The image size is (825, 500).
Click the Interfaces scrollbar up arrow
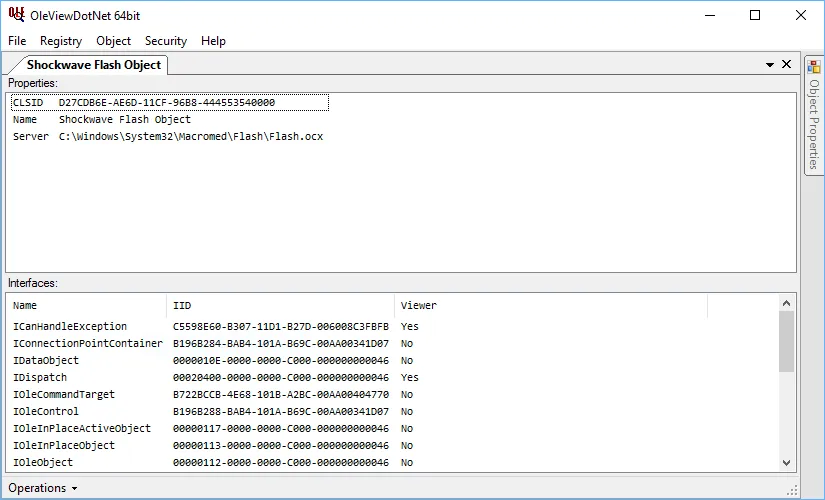[787, 303]
